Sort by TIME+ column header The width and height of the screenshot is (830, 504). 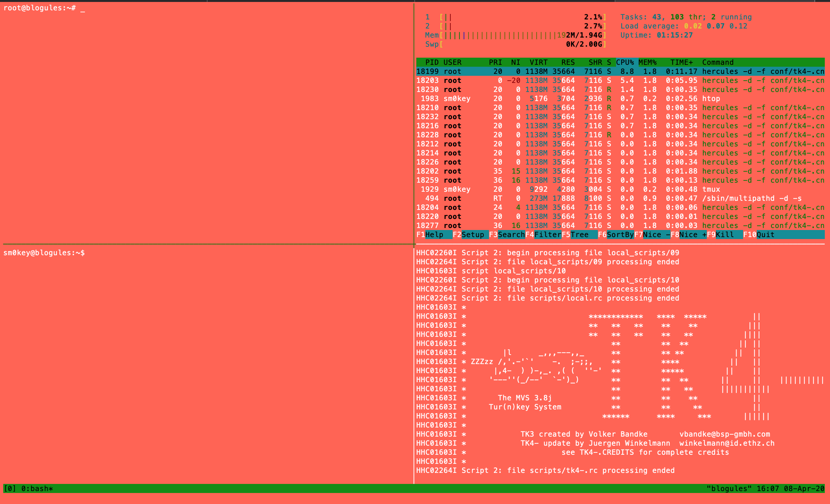coord(682,63)
